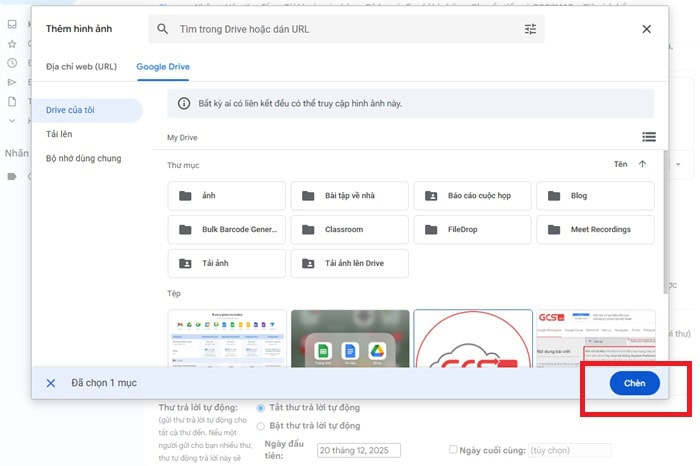
Task: Select Bật thư trả lời tự động radio
Action: coord(261,426)
